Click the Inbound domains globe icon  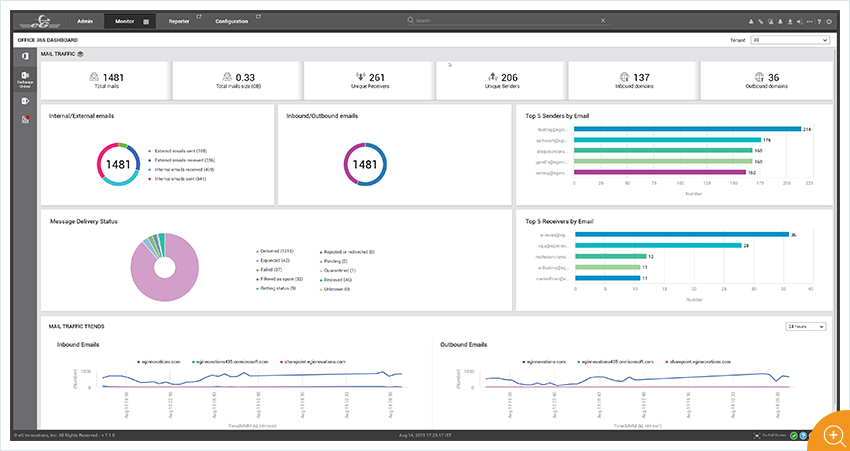click(624, 77)
